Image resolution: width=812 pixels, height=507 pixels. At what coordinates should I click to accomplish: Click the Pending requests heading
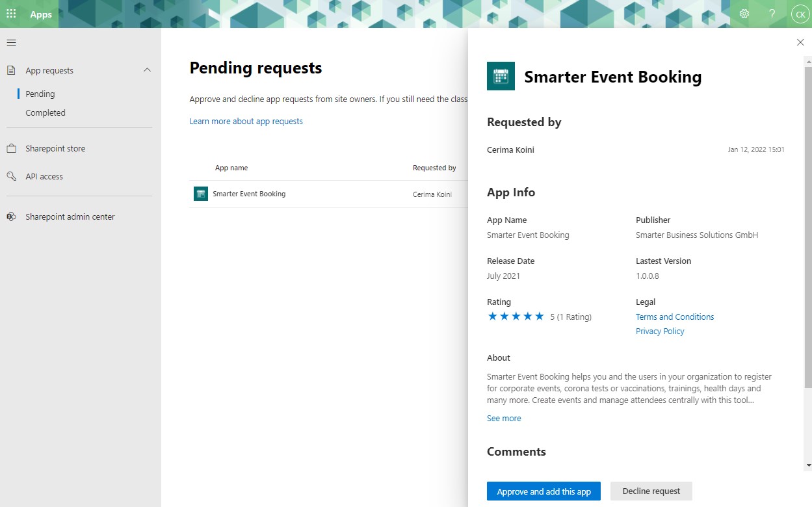tap(255, 68)
